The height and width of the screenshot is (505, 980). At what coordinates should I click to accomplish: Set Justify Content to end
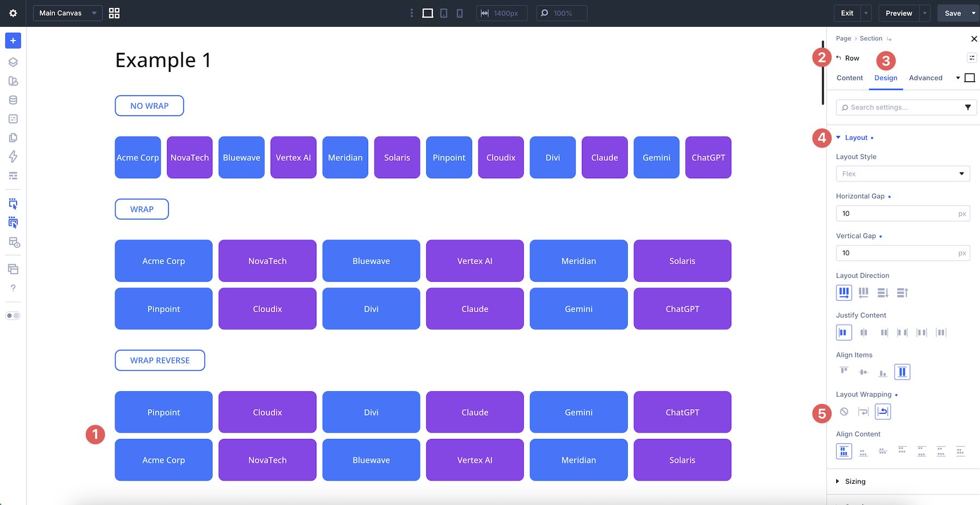coord(883,332)
